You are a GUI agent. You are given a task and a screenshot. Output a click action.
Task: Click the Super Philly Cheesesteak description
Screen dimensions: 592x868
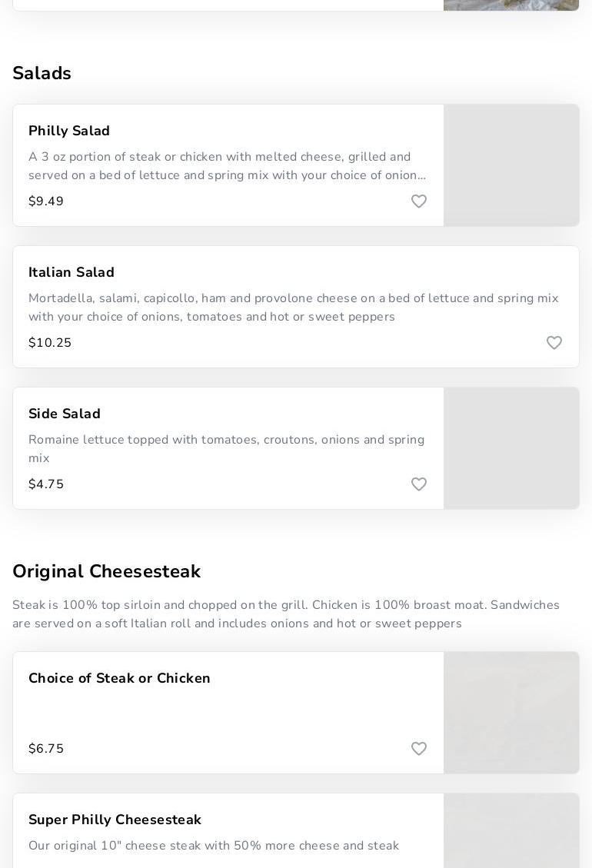[x=214, y=846]
